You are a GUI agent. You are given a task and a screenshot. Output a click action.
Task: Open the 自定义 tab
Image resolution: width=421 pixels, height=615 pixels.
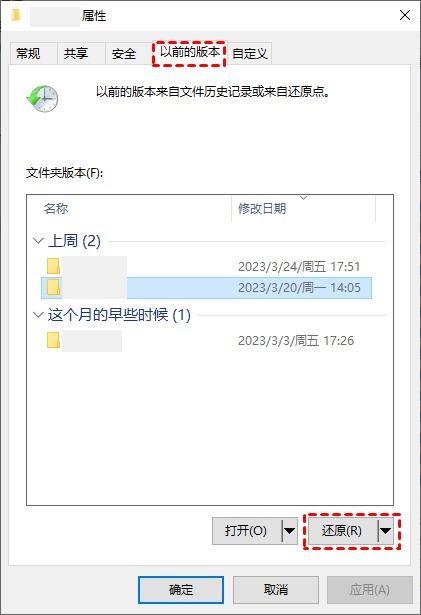tap(250, 53)
